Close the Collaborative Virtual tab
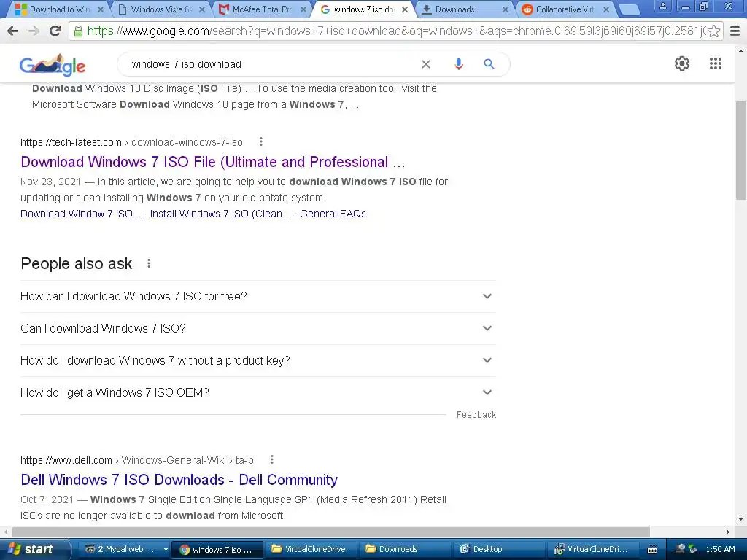747x560 pixels. (x=606, y=9)
